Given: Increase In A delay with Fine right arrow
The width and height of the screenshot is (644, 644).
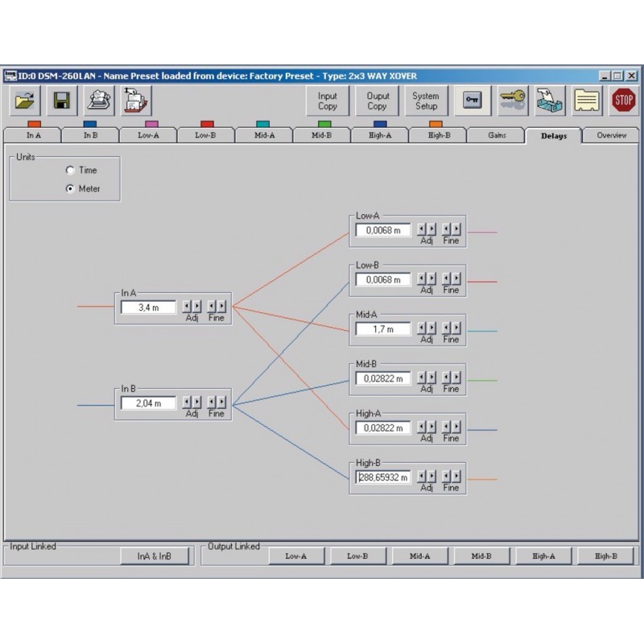Looking at the screenshot, I should [221, 307].
